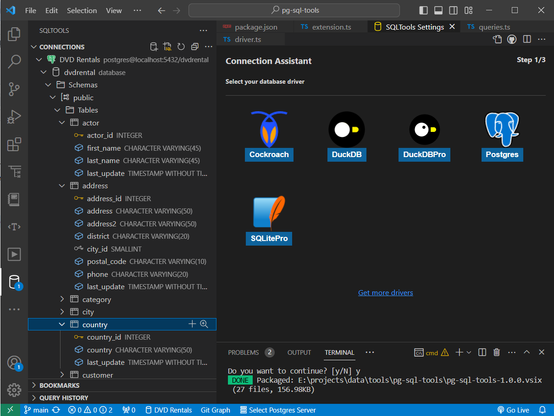Expand the category table node
Image resolution: width=554 pixels, height=416 pixels.
[62, 299]
